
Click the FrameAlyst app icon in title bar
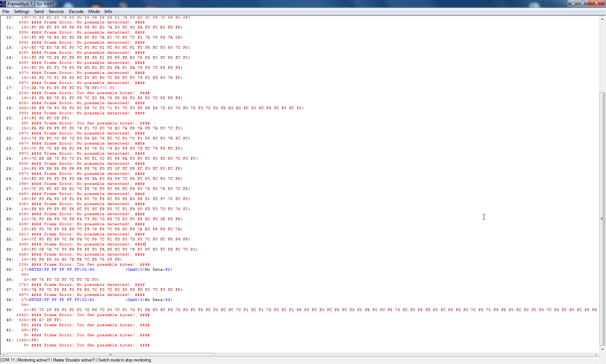click(x=3, y=4)
